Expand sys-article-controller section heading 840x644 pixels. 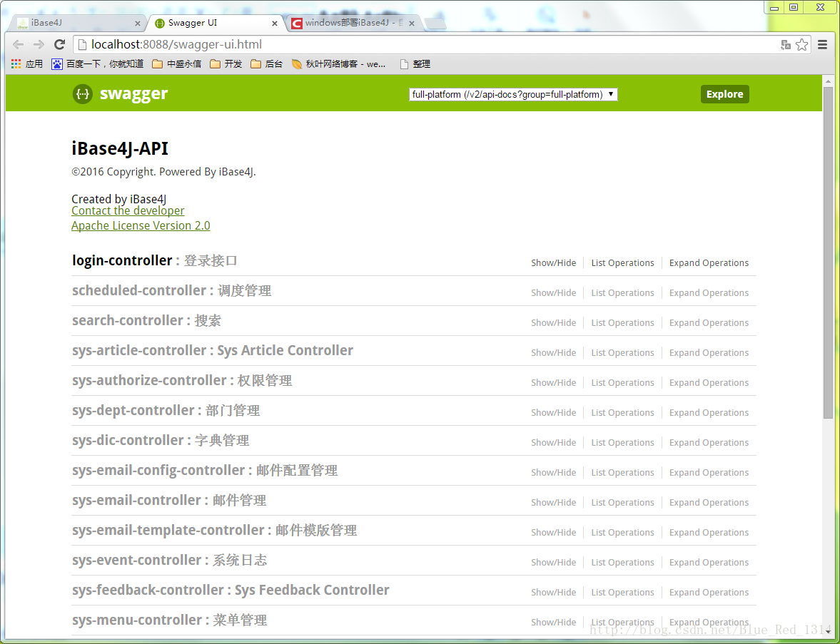click(139, 351)
